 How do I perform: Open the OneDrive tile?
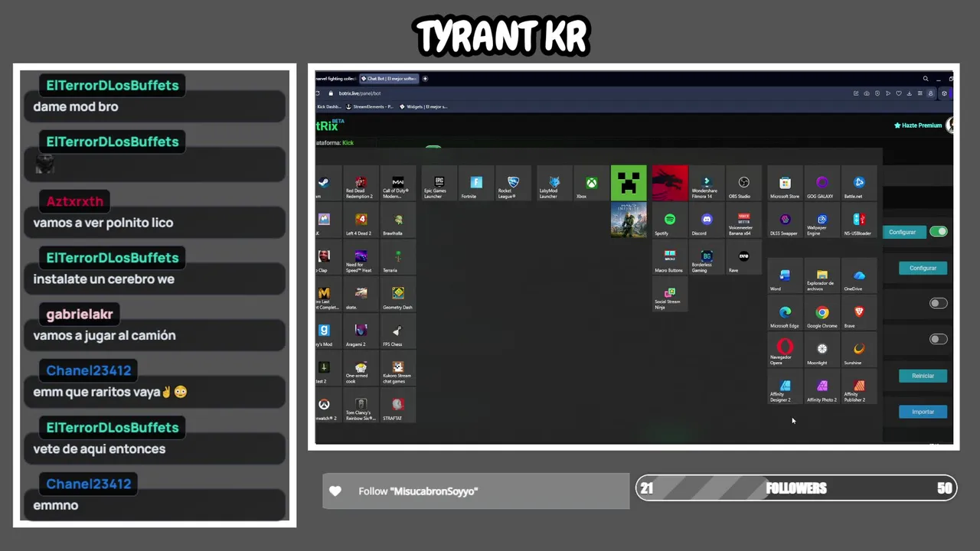tap(859, 276)
